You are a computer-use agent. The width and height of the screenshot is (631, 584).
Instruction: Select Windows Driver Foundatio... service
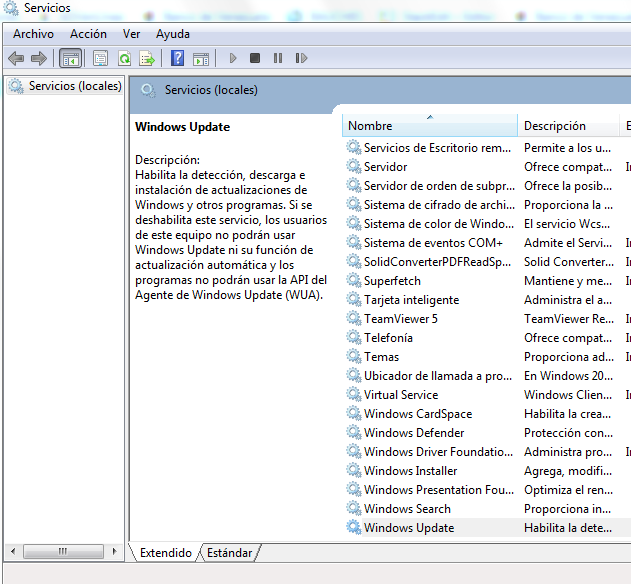438,452
